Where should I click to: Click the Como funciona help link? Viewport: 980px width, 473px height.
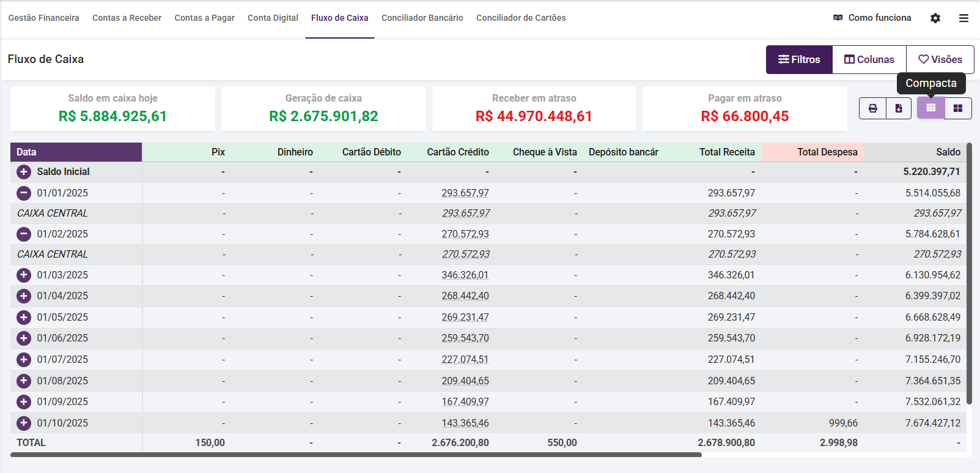872,18
